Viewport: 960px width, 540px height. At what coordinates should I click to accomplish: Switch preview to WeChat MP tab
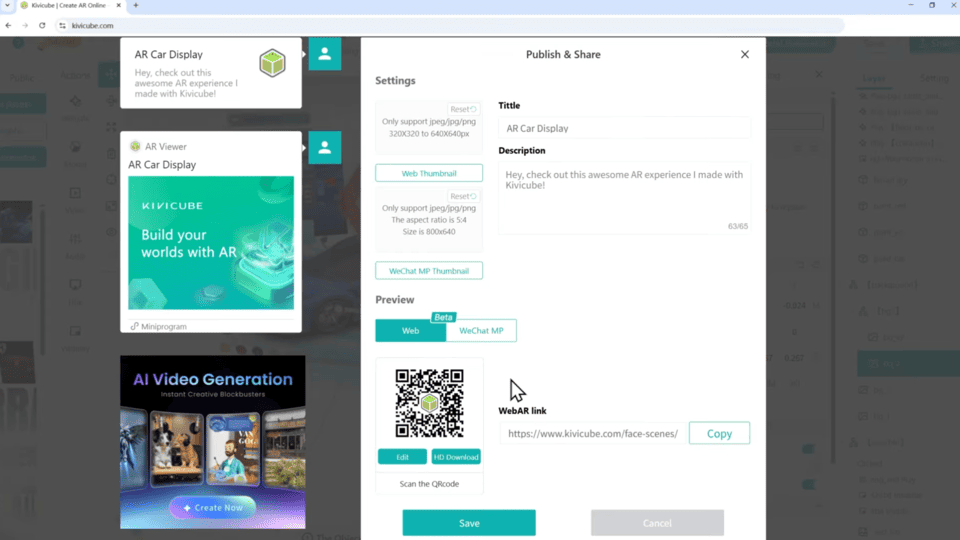pyautogui.click(x=481, y=331)
